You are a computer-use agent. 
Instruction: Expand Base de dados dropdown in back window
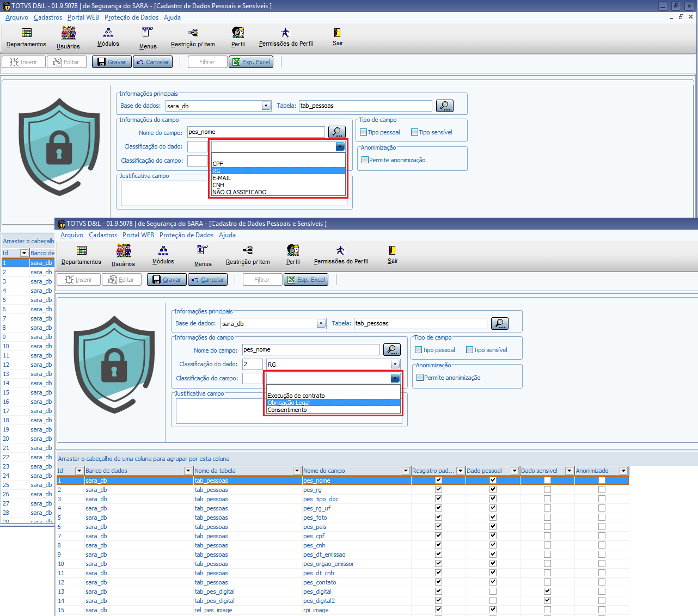tap(266, 106)
